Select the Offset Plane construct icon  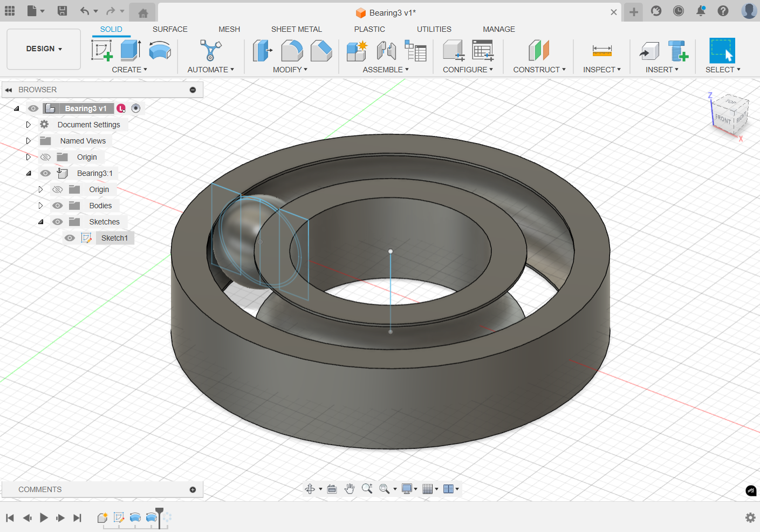(x=539, y=51)
